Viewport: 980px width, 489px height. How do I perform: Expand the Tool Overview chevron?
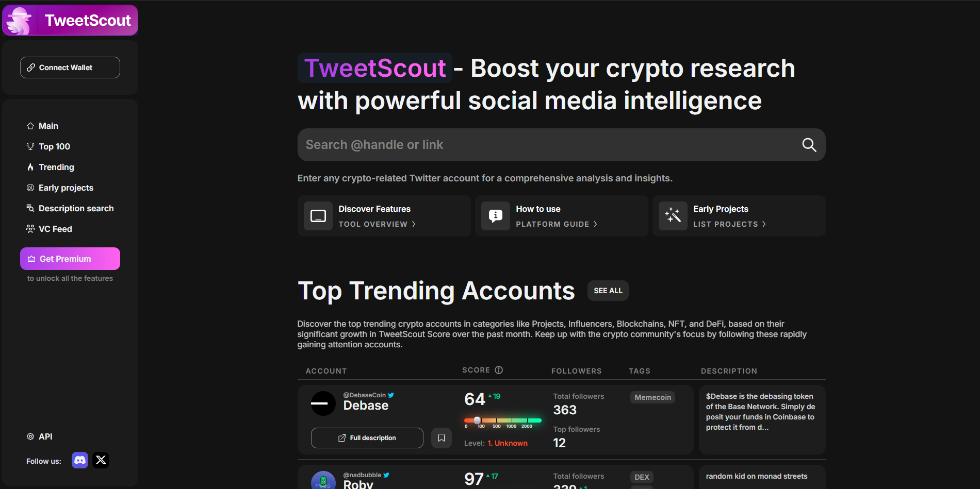click(x=413, y=224)
